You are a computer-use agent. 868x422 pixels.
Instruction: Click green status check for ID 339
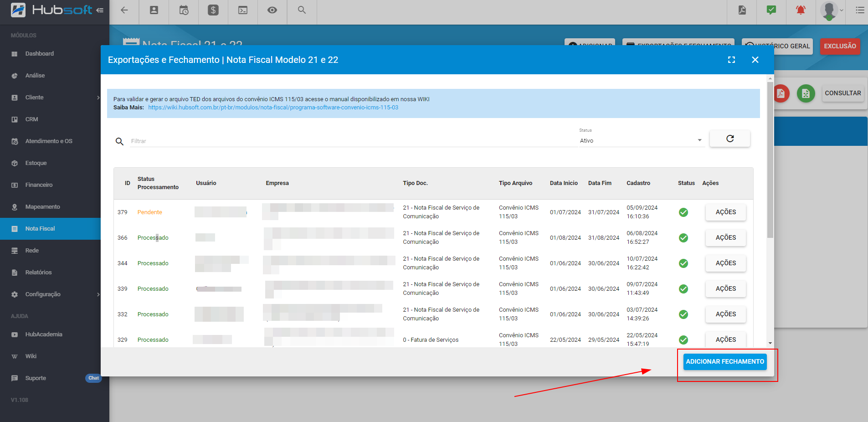tap(683, 289)
